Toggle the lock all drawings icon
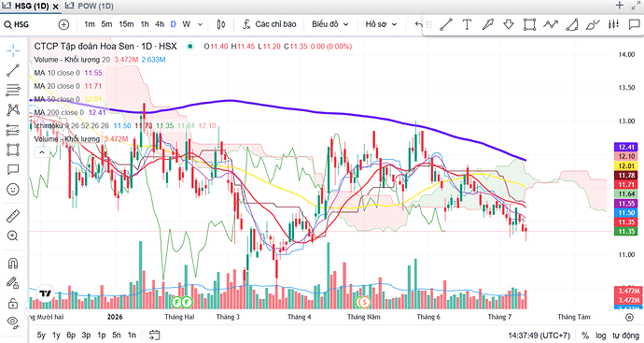This screenshot has width=644, height=343. tap(13, 303)
